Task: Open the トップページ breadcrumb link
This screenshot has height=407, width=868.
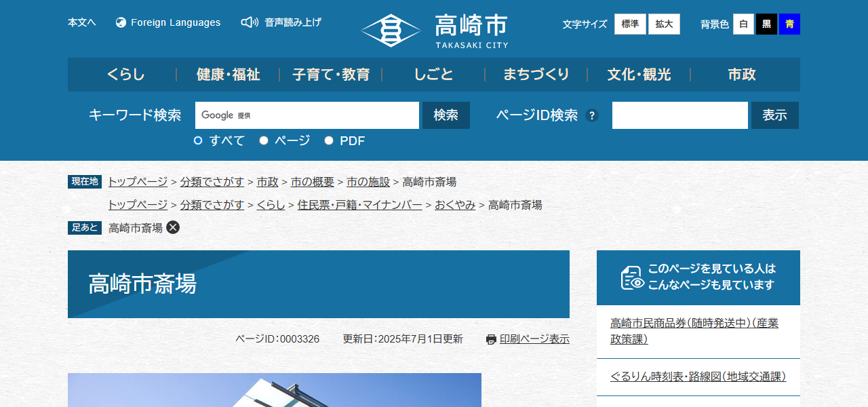Action: [136, 181]
